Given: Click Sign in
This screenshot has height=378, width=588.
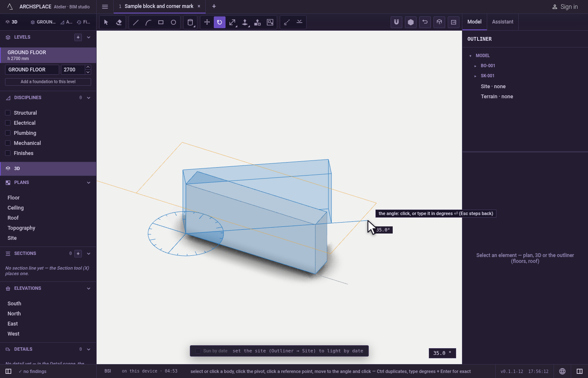Looking at the screenshot, I should click(565, 7).
